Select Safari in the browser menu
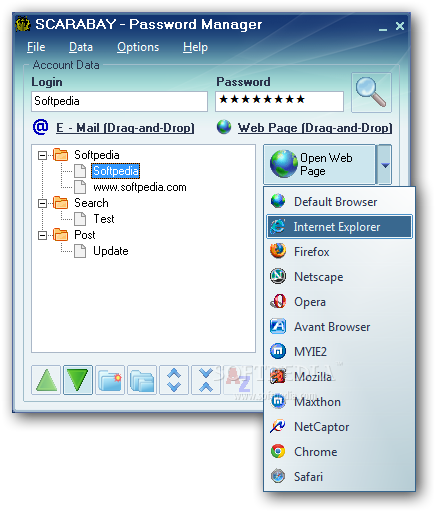Image resolution: width=436 pixels, height=512 pixels. coord(339,476)
